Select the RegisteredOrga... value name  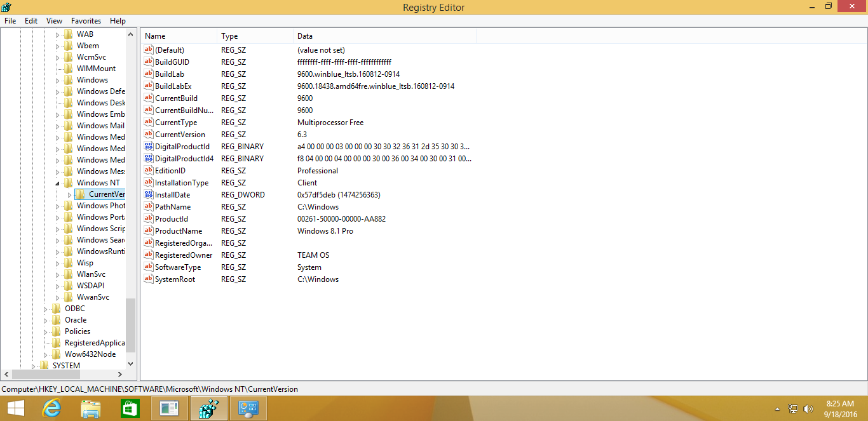[x=184, y=243]
